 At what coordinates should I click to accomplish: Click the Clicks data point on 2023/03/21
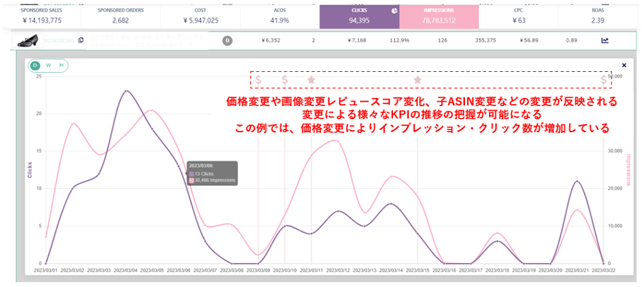578,181
